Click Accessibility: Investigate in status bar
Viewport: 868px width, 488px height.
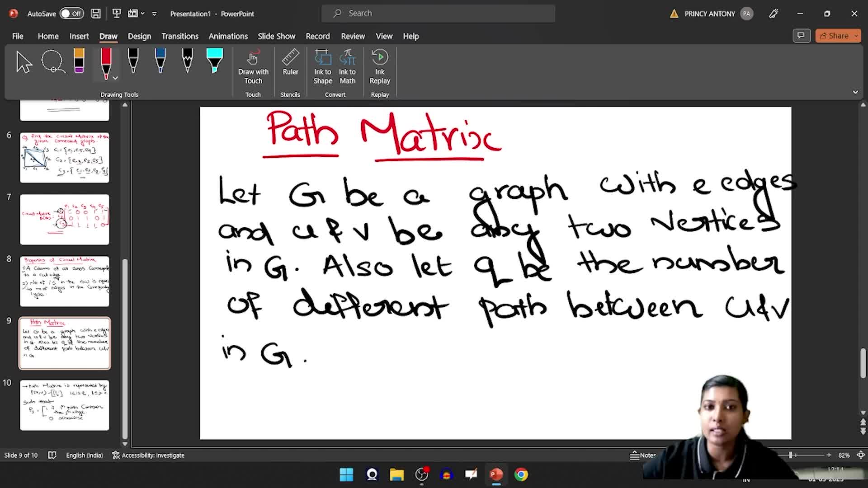(x=148, y=455)
